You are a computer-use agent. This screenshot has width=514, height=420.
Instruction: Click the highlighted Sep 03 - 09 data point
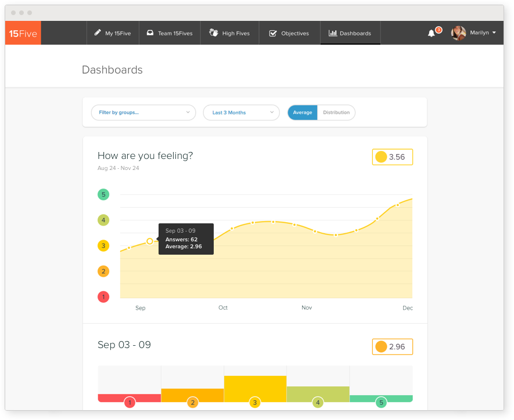(150, 241)
